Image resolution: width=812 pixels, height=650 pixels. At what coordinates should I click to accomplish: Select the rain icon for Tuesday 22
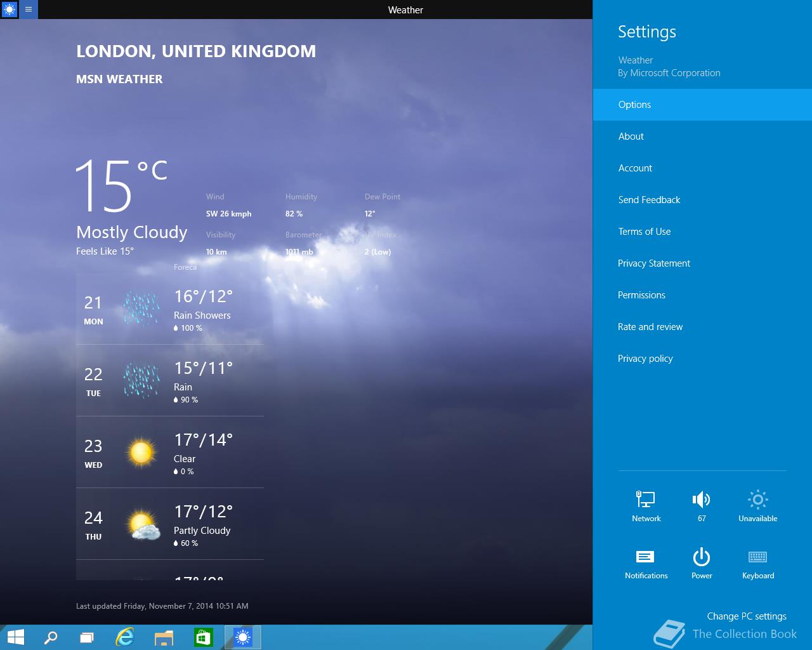(141, 380)
